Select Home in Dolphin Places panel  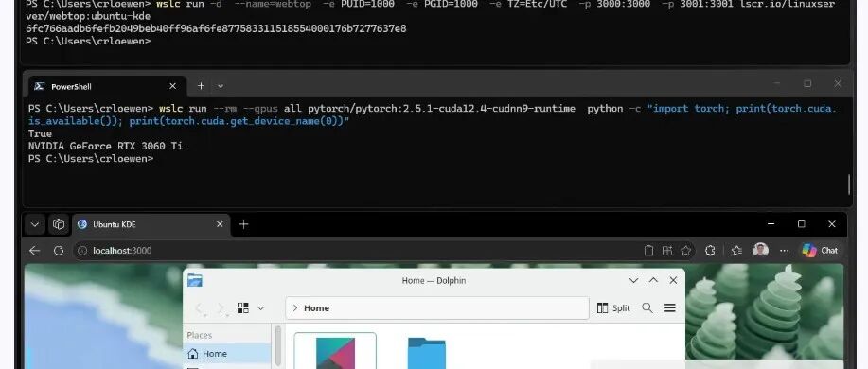(227, 354)
